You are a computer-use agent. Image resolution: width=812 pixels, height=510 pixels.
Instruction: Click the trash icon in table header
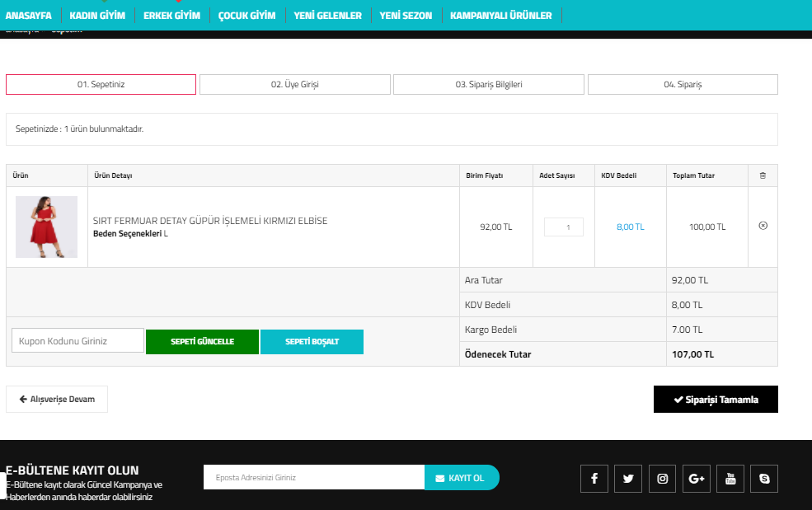click(763, 175)
